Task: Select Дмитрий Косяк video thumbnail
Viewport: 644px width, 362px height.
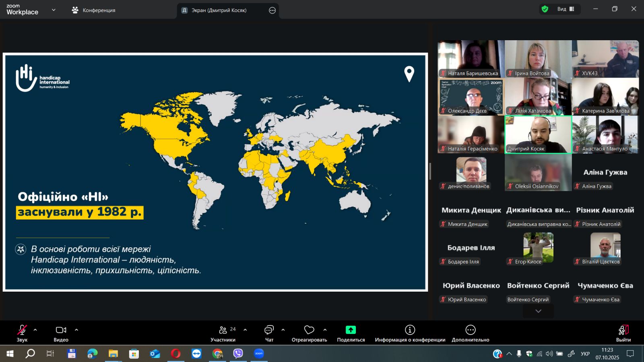Action: [538, 134]
